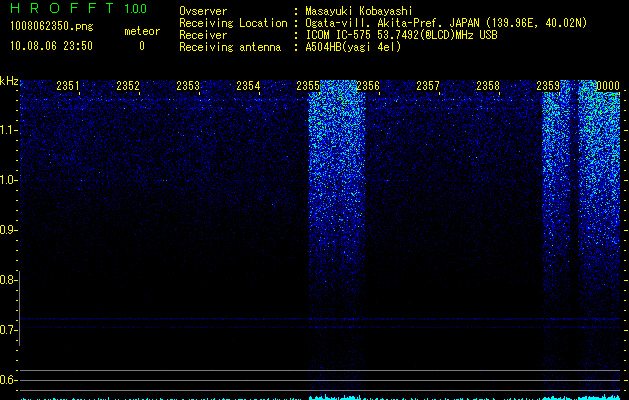Click the 2359 time marker
The height and width of the screenshot is (400, 629).
coord(548,85)
